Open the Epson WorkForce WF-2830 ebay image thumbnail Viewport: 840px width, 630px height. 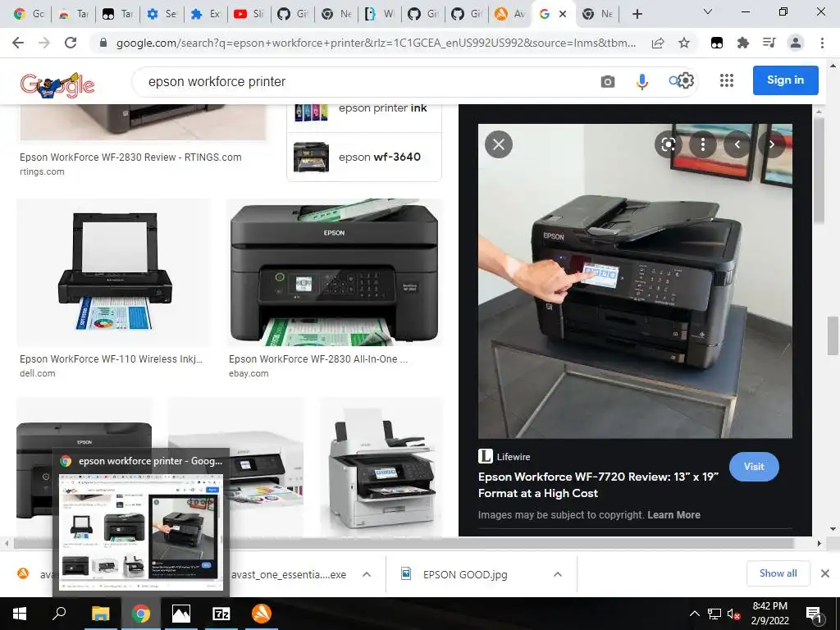tap(335, 272)
